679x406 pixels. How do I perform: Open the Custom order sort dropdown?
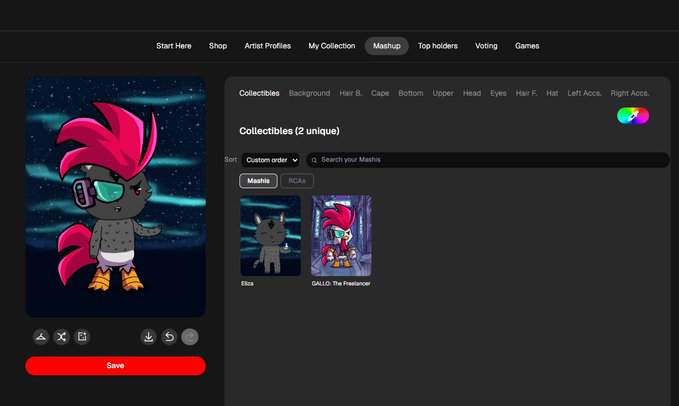270,160
